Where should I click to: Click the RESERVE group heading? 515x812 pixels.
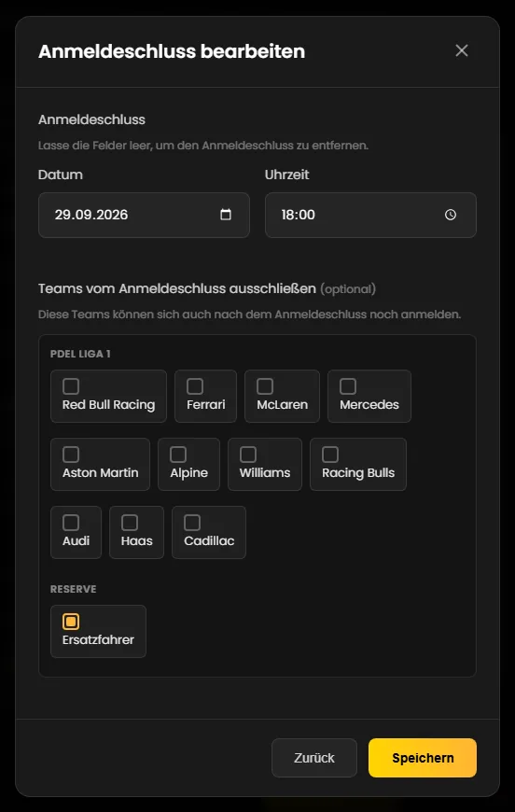[74, 589]
